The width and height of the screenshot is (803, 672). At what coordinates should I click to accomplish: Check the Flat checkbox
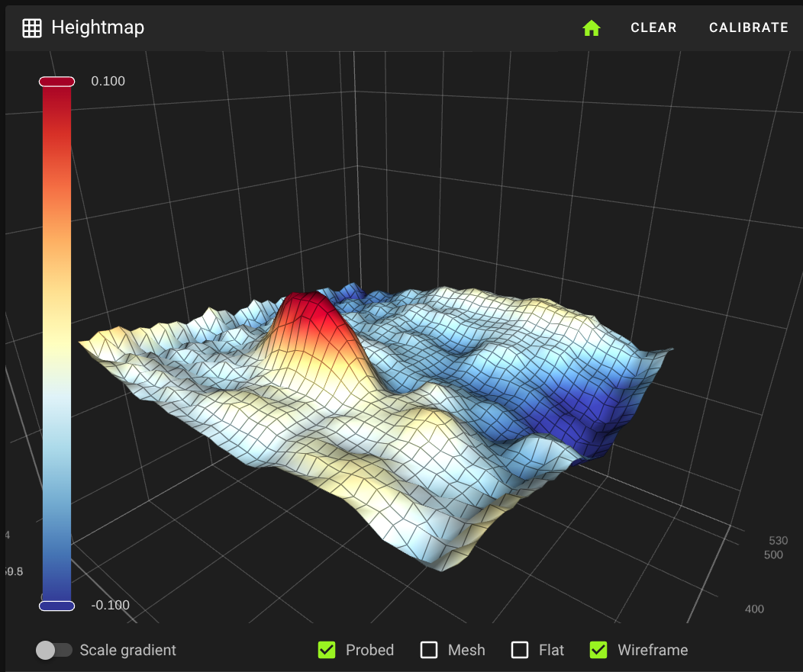click(x=520, y=650)
